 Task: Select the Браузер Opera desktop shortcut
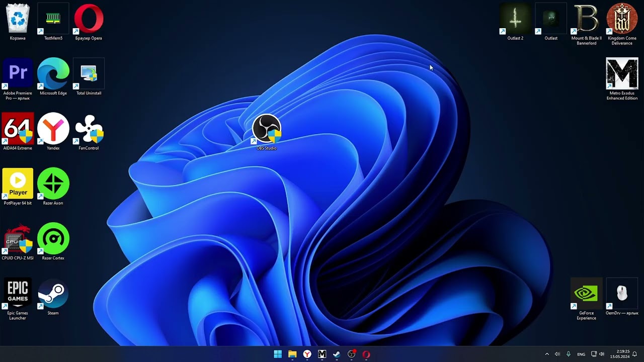point(89,22)
